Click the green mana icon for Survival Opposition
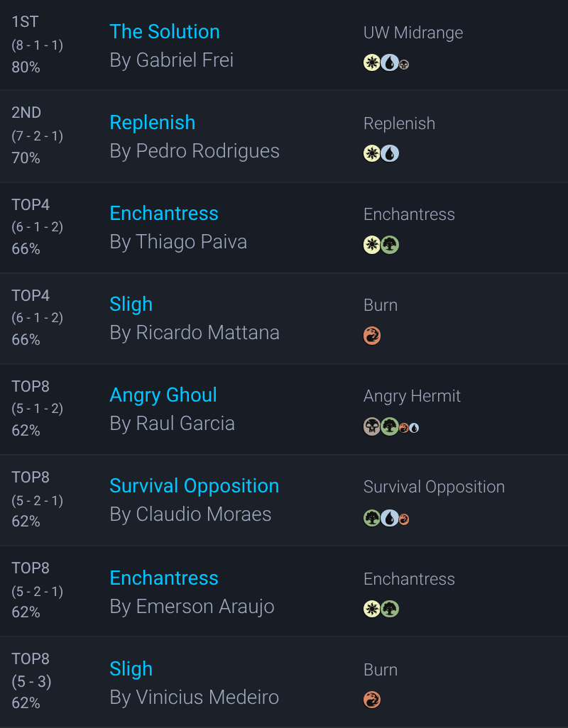This screenshot has height=728, width=568. point(372,518)
